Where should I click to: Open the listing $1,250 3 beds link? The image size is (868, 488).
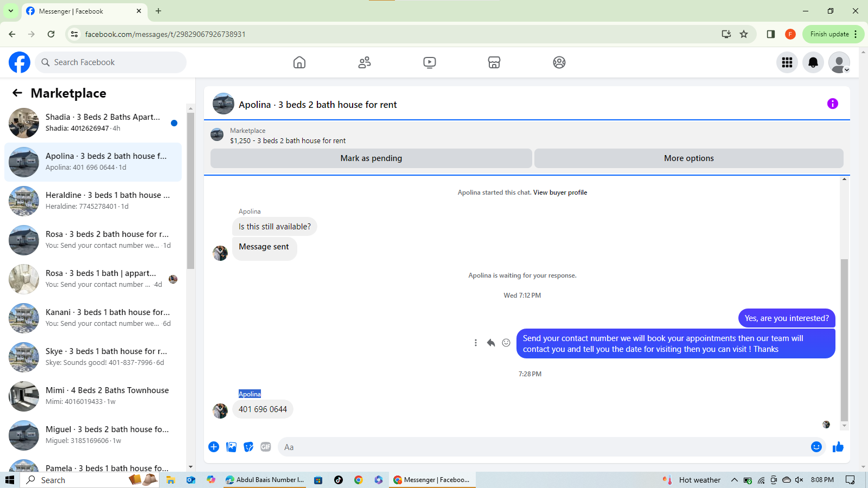pyautogui.click(x=288, y=140)
